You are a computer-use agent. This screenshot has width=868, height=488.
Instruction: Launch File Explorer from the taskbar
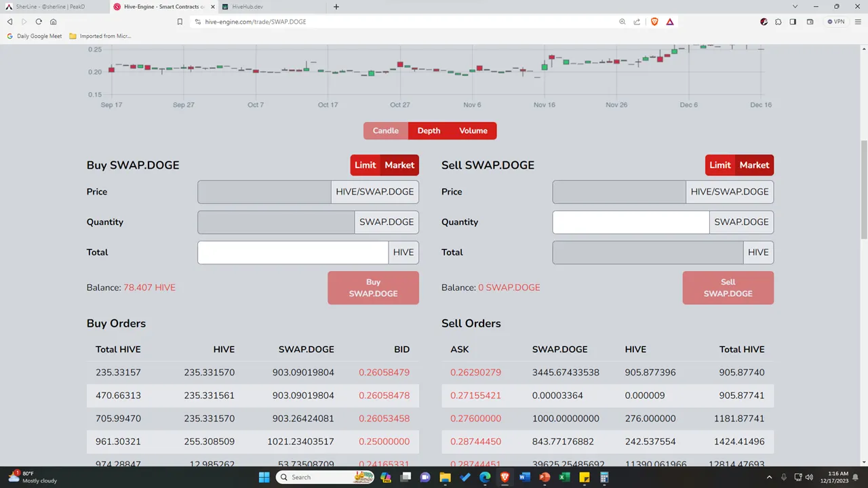coord(446,477)
